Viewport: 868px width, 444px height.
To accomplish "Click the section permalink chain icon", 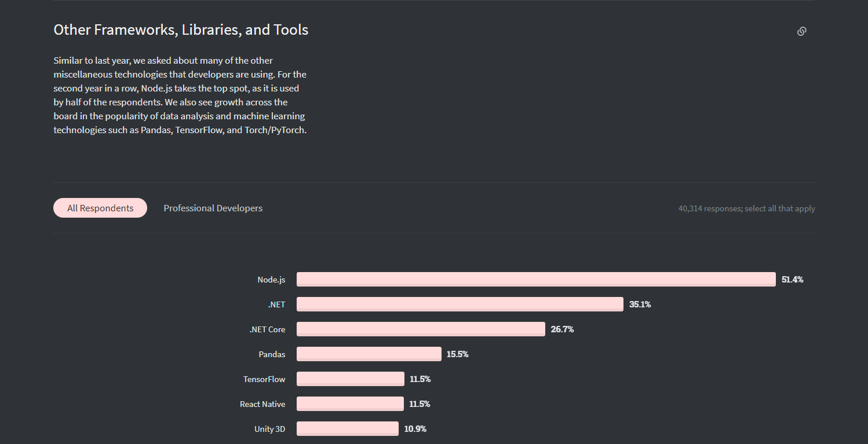I will [x=802, y=31].
